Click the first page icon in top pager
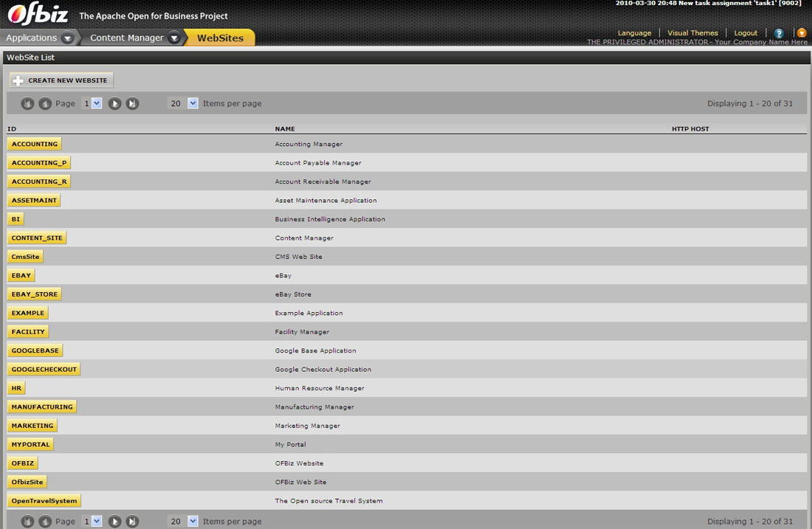The width and height of the screenshot is (812, 529). pyautogui.click(x=27, y=103)
